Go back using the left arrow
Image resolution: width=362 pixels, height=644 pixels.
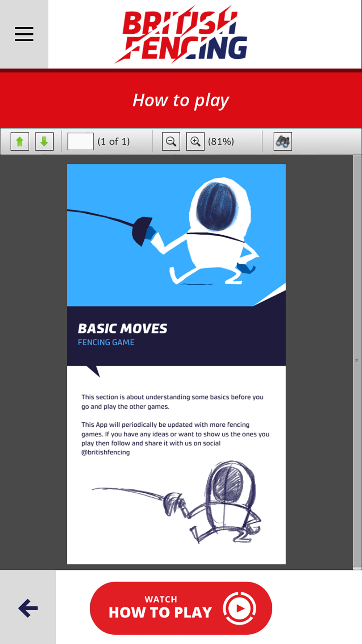pyautogui.click(x=28, y=608)
